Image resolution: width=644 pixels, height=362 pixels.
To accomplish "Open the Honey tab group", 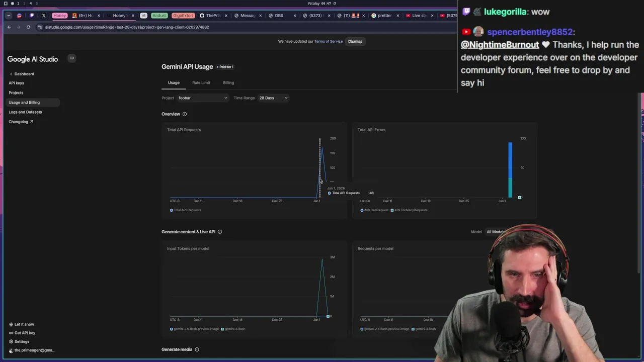I will 59,16.
